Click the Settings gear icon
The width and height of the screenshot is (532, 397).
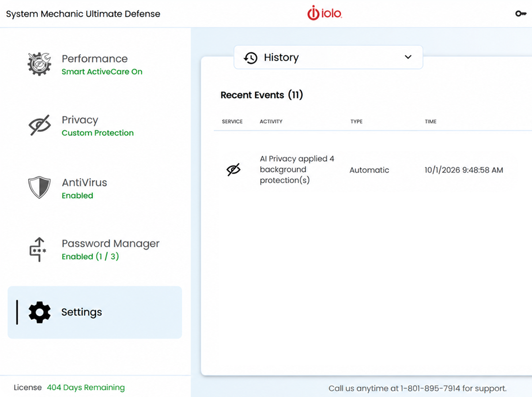[x=39, y=312]
